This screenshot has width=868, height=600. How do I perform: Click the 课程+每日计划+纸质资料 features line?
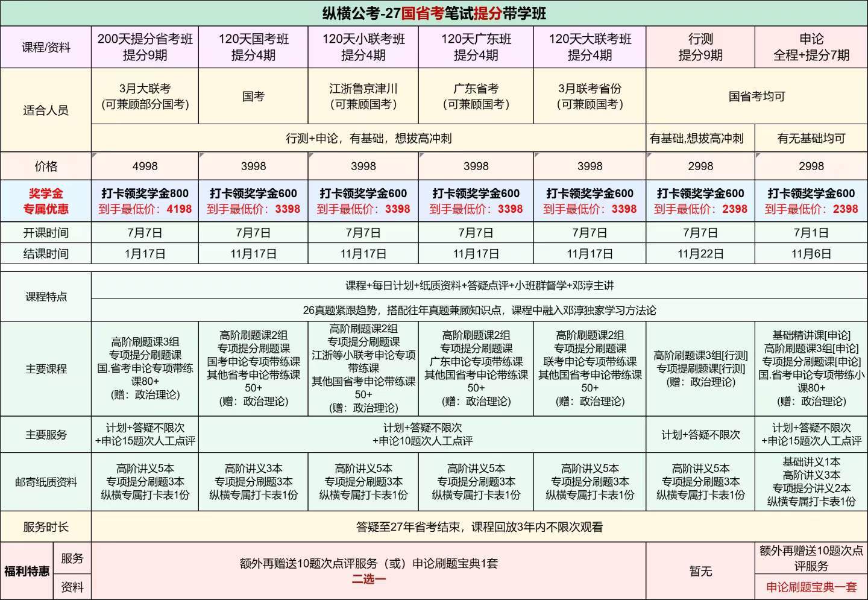pos(479,285)
